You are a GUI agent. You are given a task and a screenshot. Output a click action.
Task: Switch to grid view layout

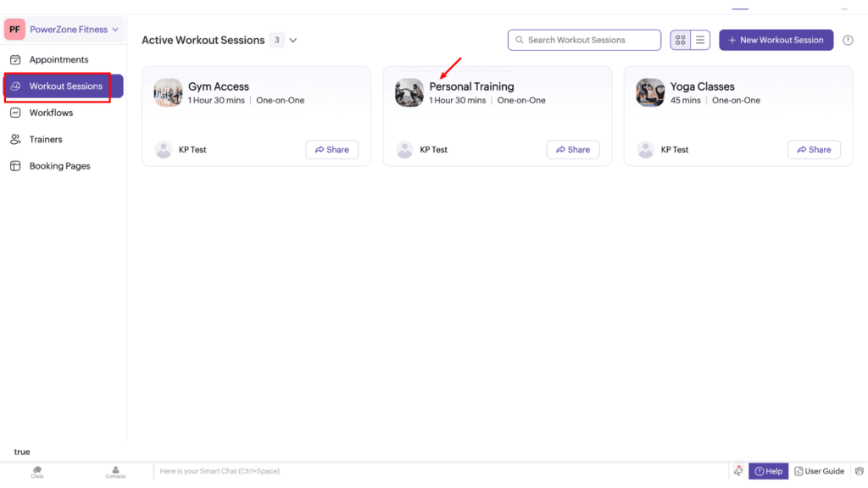pos(680,40)
